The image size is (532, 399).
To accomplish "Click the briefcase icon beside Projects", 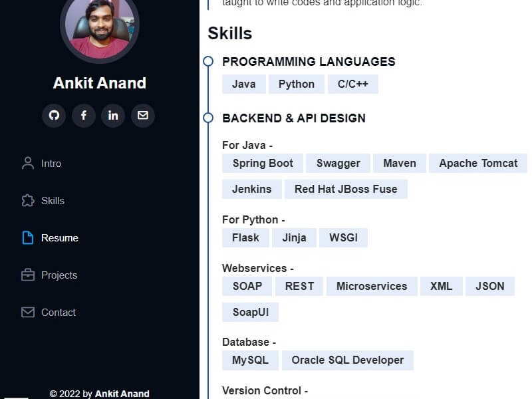I will [x=28, y=275].
